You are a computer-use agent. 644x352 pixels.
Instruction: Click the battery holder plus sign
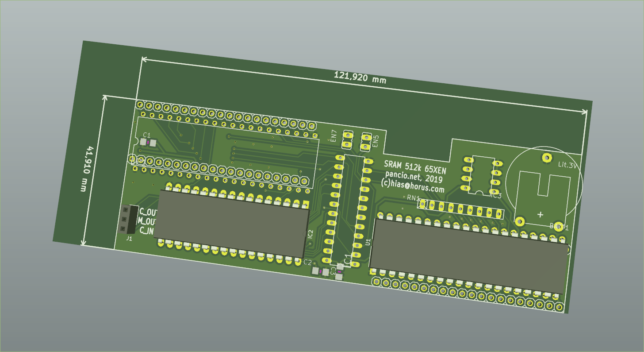coord(540,215)
